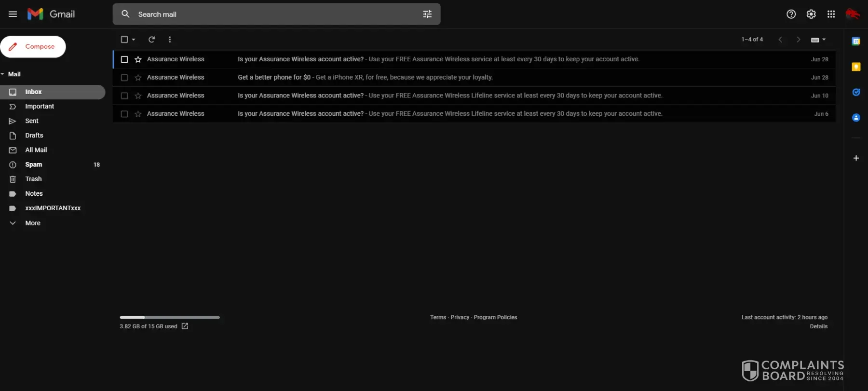Image resolution: width=868 pixels, height=391 pixels.
Task: Open the Support help icon
Action: (791, 14)
